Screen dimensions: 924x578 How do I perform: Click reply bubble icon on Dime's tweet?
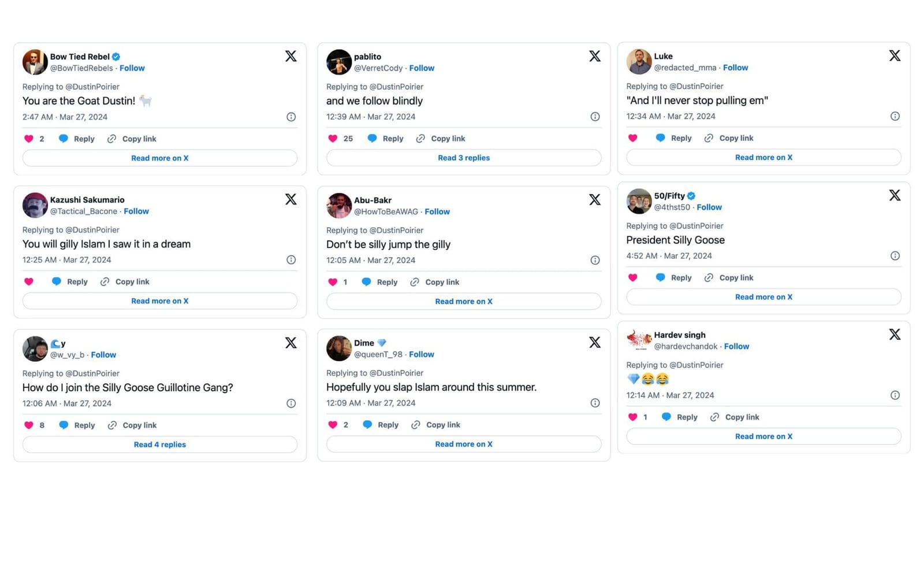pos(367,425)
